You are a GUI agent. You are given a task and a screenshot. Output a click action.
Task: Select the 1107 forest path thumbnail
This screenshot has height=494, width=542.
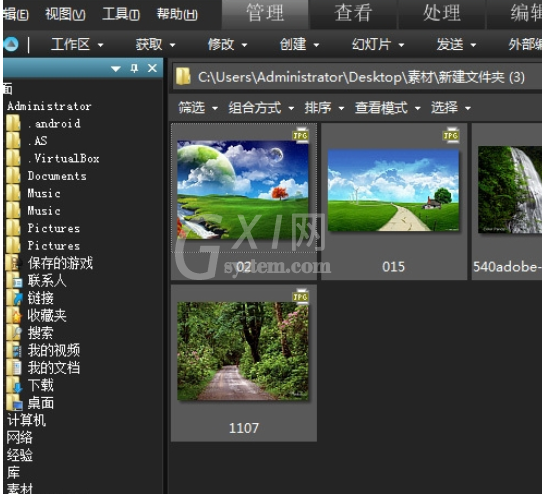[x=243, y=351]
